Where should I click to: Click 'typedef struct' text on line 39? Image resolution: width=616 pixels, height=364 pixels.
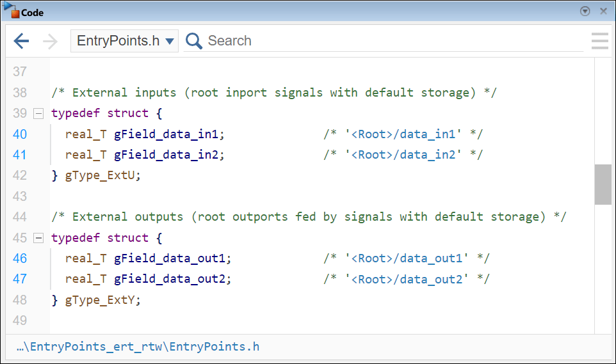click(100, 113)
